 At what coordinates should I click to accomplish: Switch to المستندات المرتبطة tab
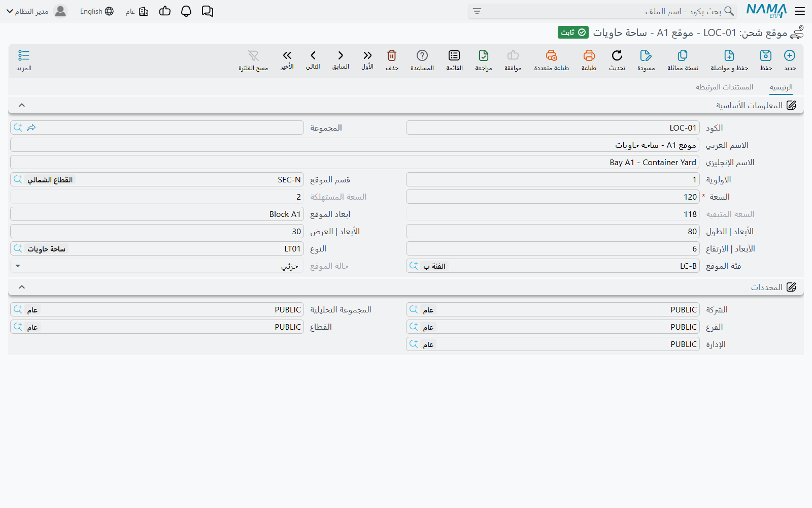pos(724,87)
